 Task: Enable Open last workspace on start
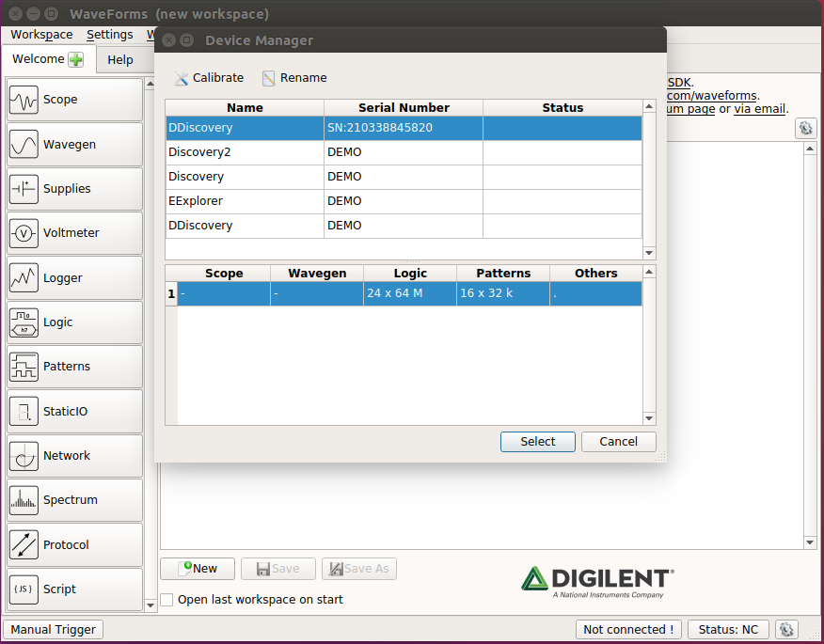point(167,600)
